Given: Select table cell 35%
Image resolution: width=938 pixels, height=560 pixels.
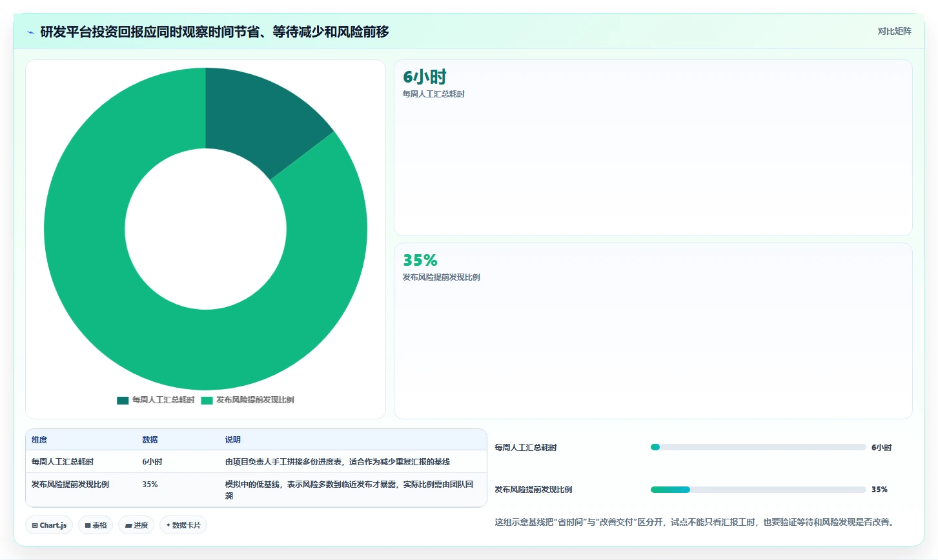Looking at the screenshot, I should coord(150,485).
